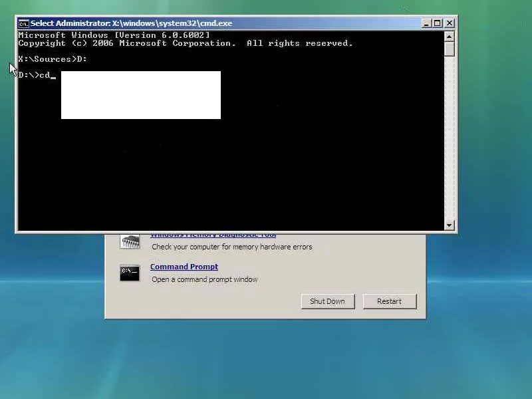
Task: Click the Command Prompt black console icon
Action: point(130,273)
